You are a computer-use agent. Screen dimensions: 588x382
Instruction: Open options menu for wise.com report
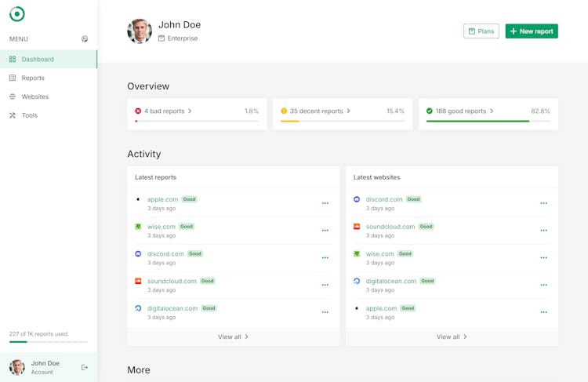325,231
